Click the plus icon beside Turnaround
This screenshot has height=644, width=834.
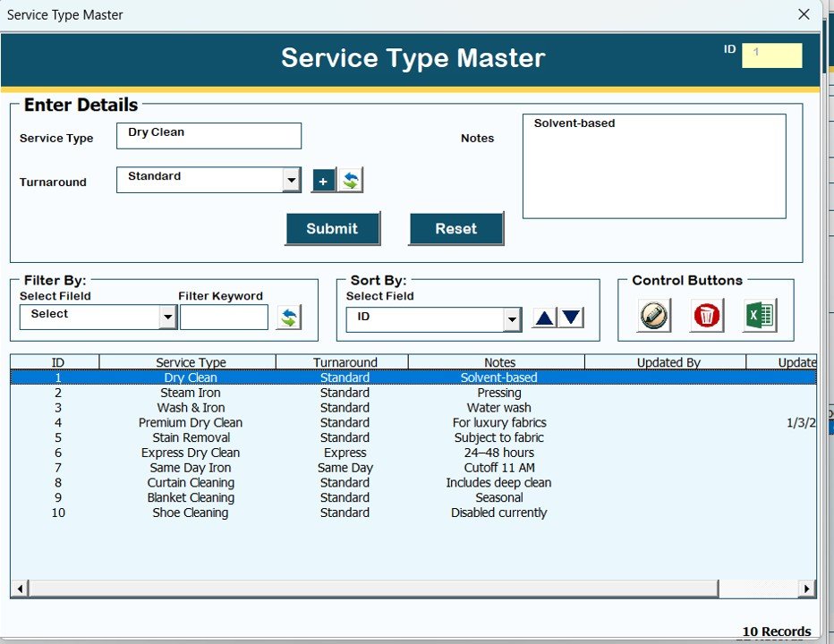pyautogui.click(x=323, y=181)
